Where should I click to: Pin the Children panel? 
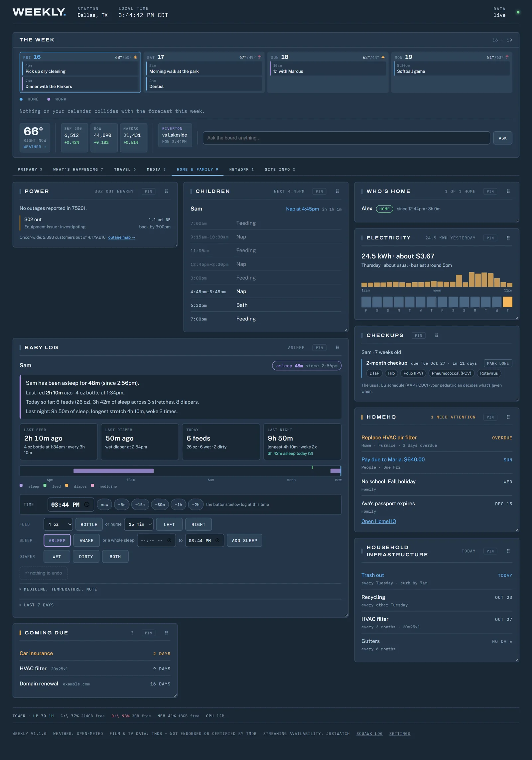pos(319,191)
